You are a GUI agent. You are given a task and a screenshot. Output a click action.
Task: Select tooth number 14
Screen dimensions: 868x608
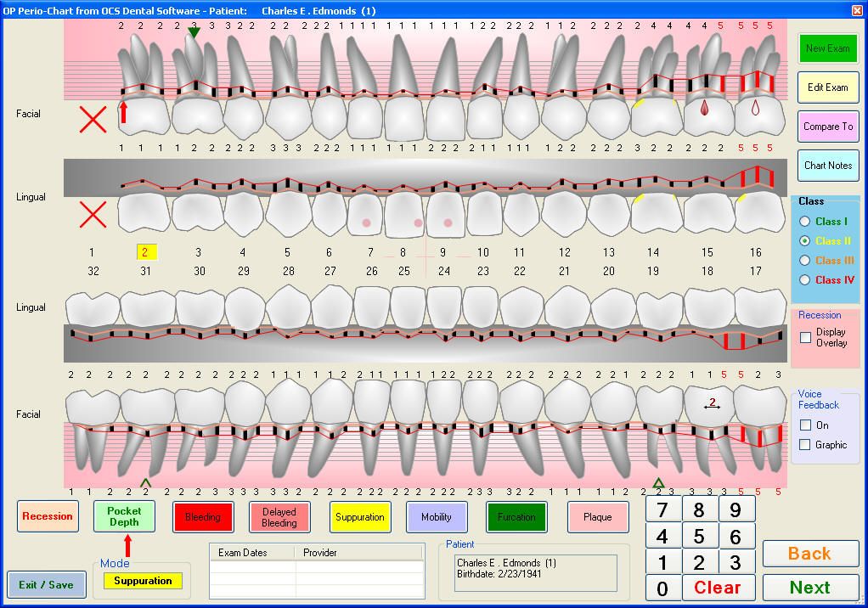653,252
